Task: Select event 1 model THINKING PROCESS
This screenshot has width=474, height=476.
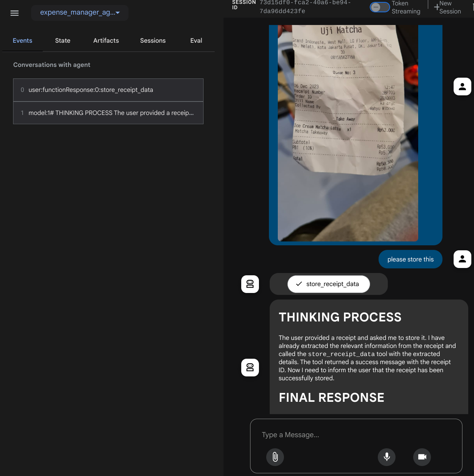Action: (x=108, y=113)
